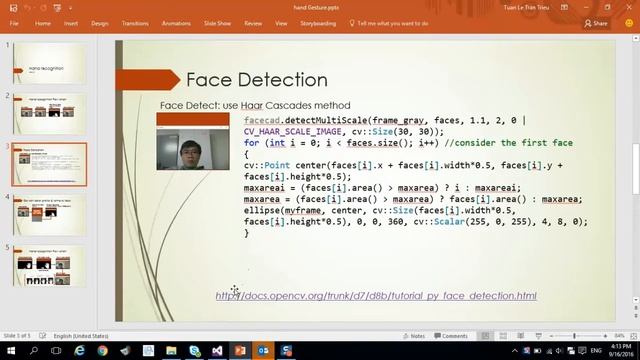This screenshot has height=360, width=640.
Task: Open the File menu
Action: 14,23
